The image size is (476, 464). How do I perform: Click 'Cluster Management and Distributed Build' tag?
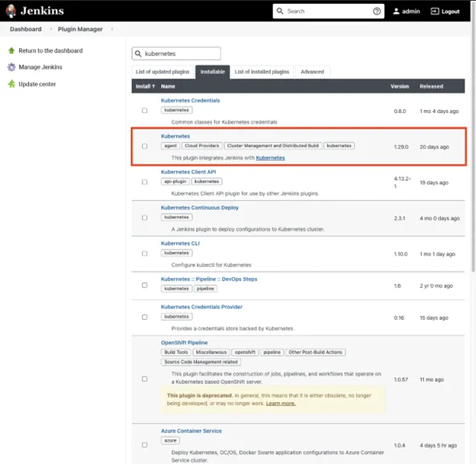pyautogui.click(x=273, y=146)
